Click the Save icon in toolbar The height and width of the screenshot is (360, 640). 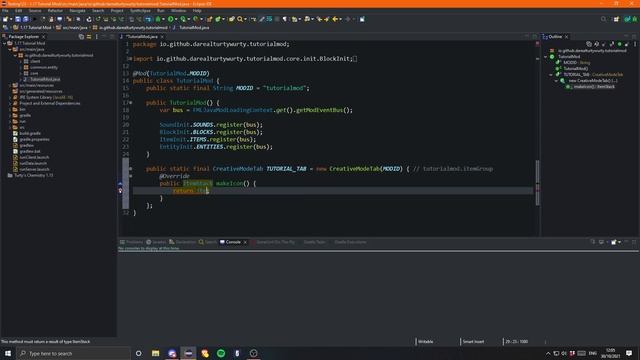click(x=18, y=19)
